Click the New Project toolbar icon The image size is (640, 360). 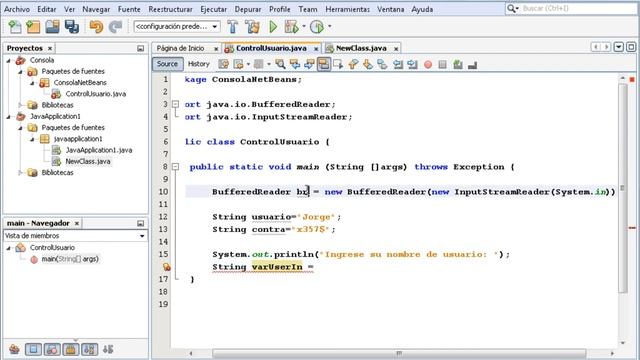click(x=33, y=27)
